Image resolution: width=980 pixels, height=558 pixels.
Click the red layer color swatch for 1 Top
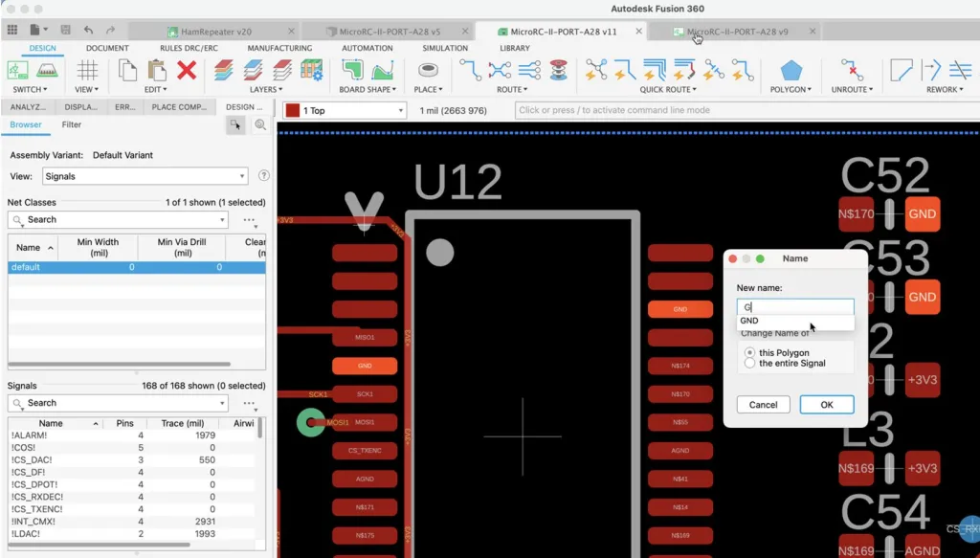[x=292, y=111]
